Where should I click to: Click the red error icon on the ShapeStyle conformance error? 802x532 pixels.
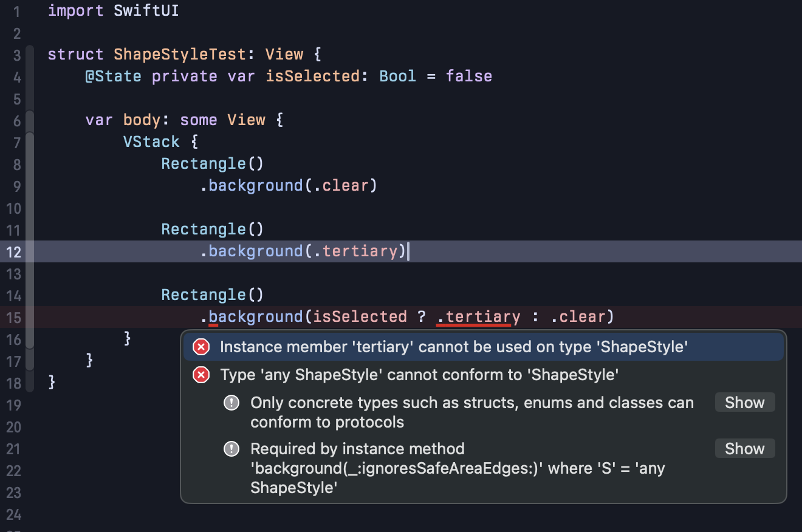(200, 375)
